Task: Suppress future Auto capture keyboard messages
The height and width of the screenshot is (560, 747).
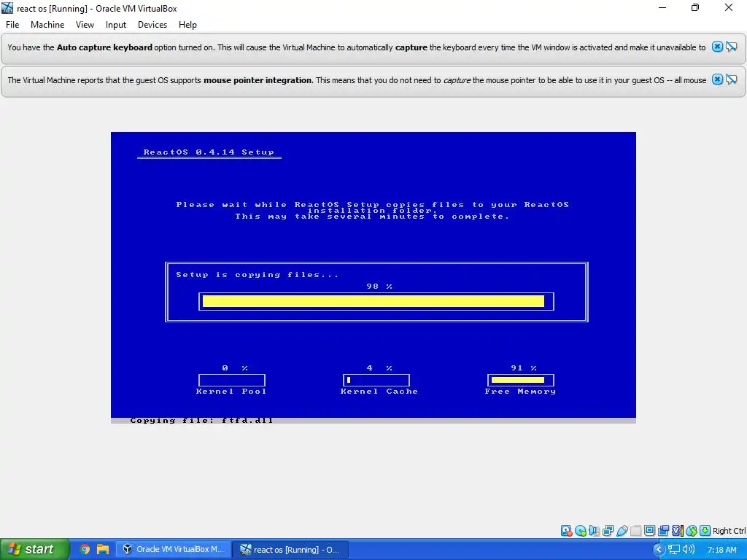Action: click(732, 47)
